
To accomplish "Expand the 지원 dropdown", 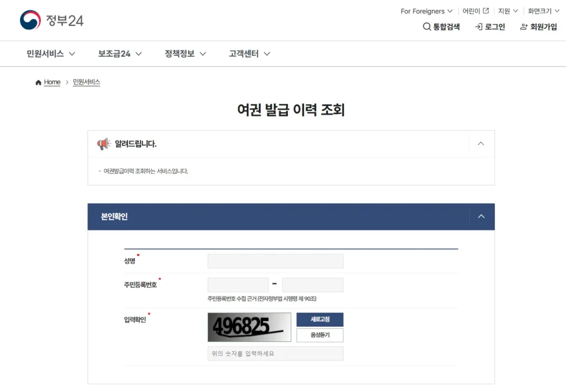I will (508, 11).
